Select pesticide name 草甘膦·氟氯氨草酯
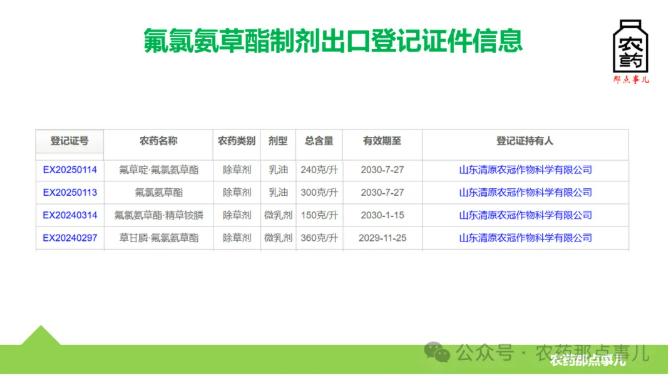The height and width of the screenshot is (376, 668). pos(158,238)
